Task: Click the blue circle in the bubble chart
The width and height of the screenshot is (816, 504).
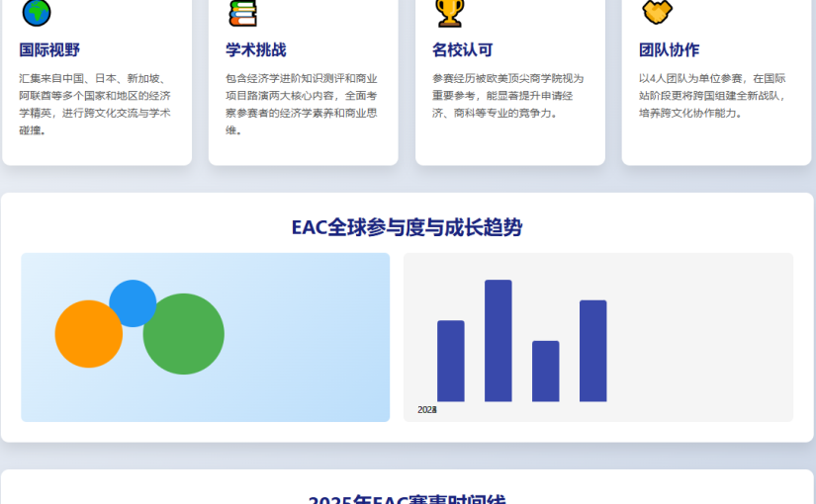Action: click(x=133, y=303)
